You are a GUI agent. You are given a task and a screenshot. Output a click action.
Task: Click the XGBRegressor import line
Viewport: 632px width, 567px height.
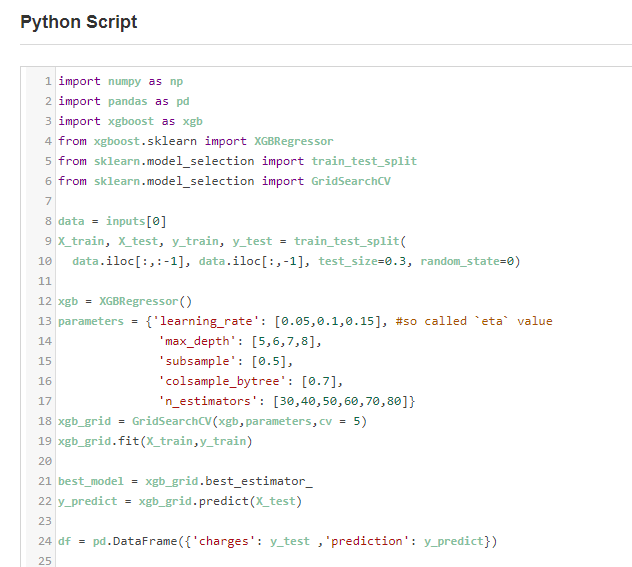(196, 141)
